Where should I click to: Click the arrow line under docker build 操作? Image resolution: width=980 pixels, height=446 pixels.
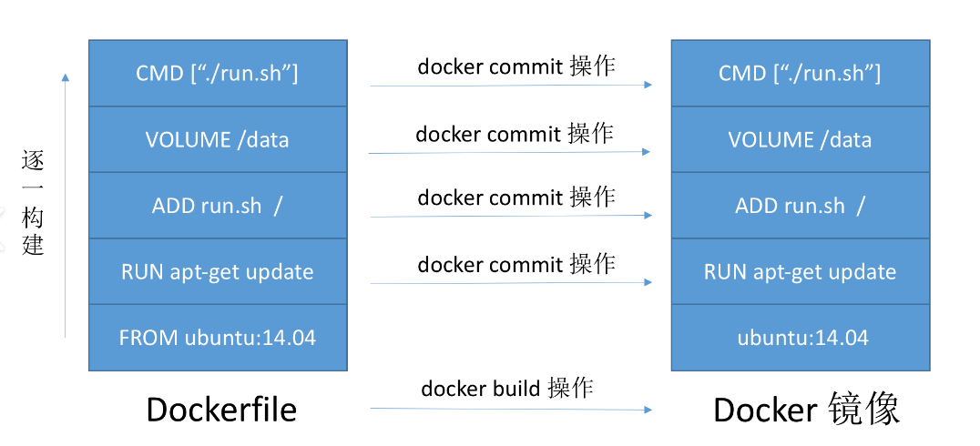[x=510, y=409]
